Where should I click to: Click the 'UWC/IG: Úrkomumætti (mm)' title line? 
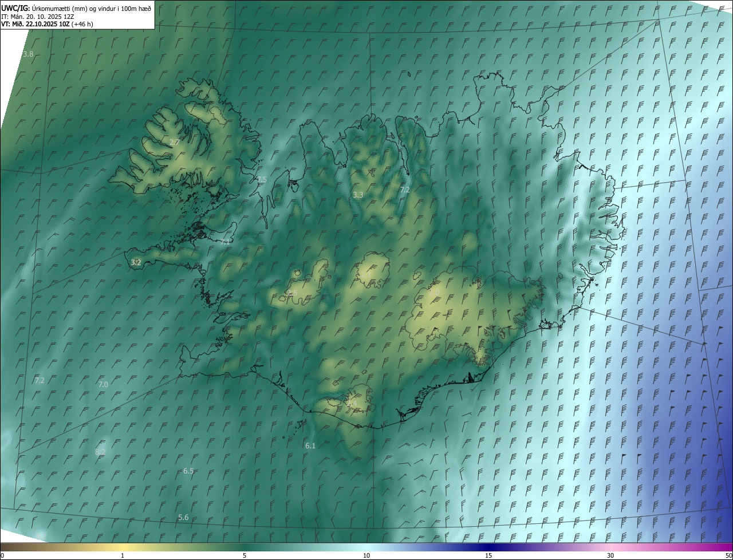(x=76, y=9)
